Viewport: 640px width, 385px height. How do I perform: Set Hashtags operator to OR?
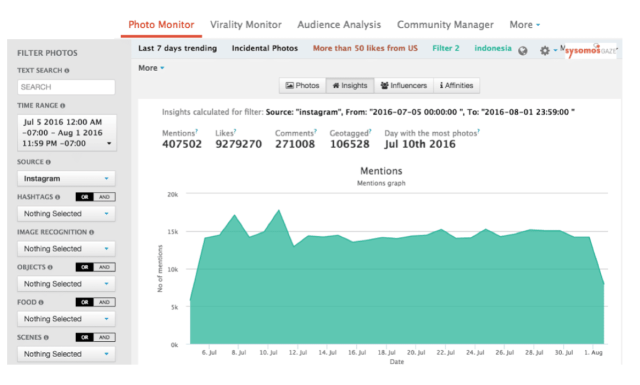[84, 197]
